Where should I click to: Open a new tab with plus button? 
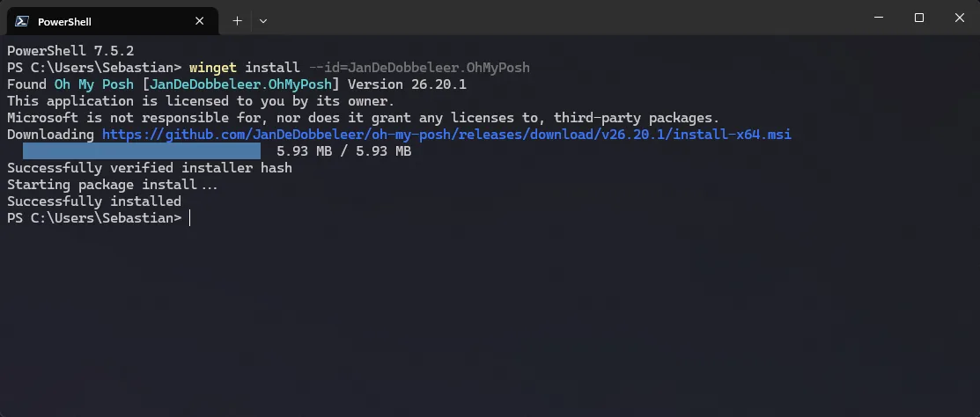point(237,20)
